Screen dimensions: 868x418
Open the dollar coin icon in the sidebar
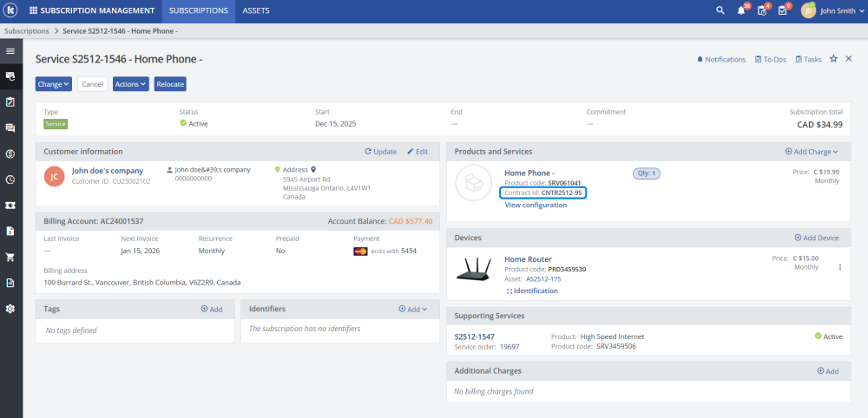tap(10, 153)
